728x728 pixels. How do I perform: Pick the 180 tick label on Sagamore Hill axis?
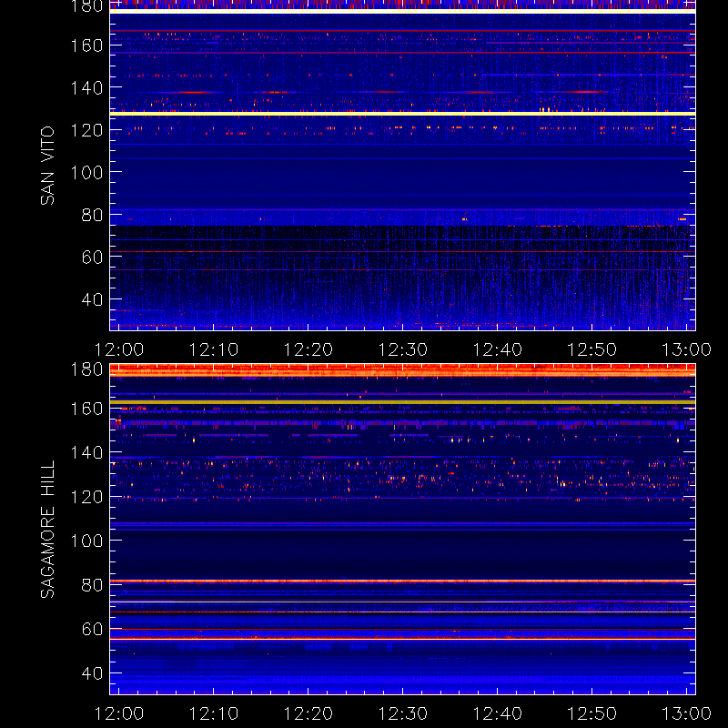tap(86, 369)
